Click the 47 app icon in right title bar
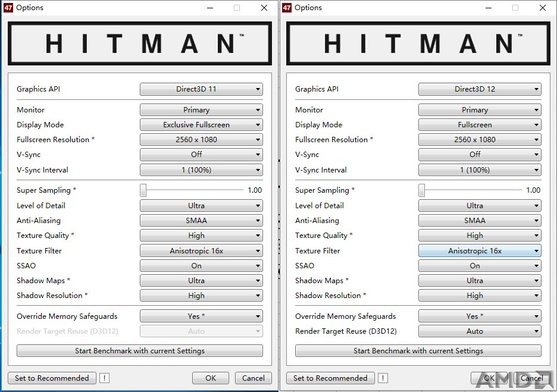557x392 pixels. pyautogui.click(x=287, y=8)
